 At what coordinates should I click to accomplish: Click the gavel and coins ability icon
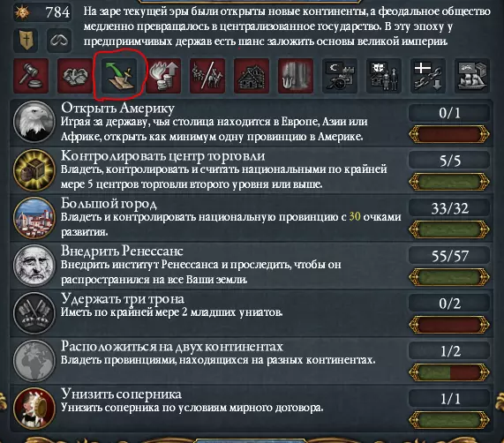pos(31,76)
